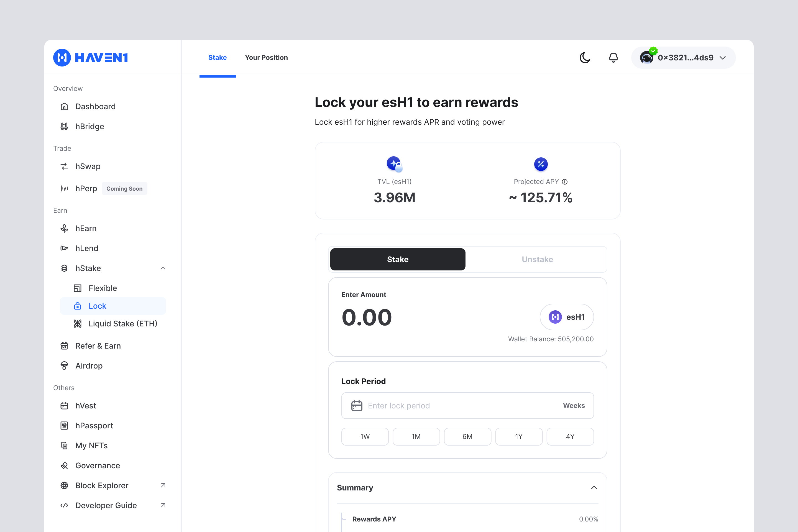Toggle dark mode with the moon icon
Screen dimensions: 798x532
[585, 58]
